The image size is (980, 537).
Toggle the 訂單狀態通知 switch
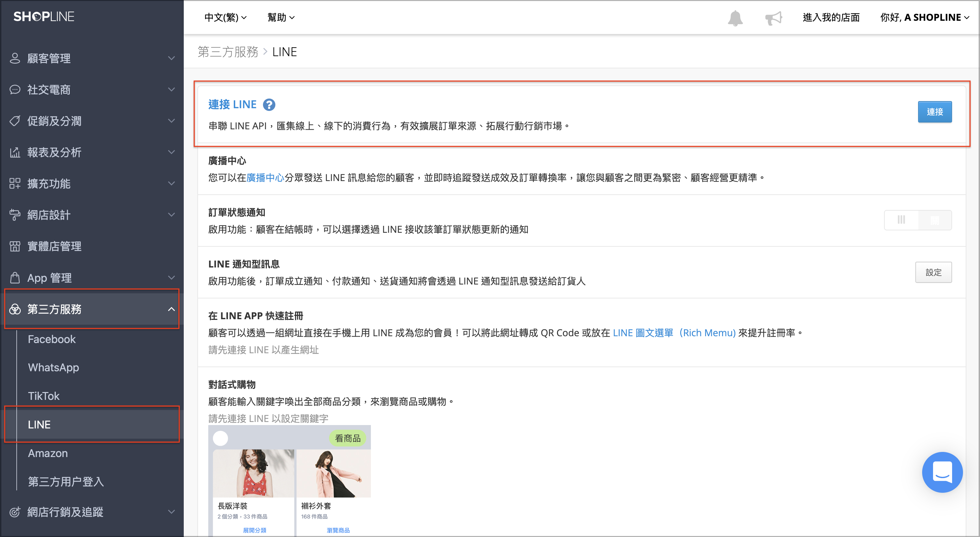pos(918,220)
